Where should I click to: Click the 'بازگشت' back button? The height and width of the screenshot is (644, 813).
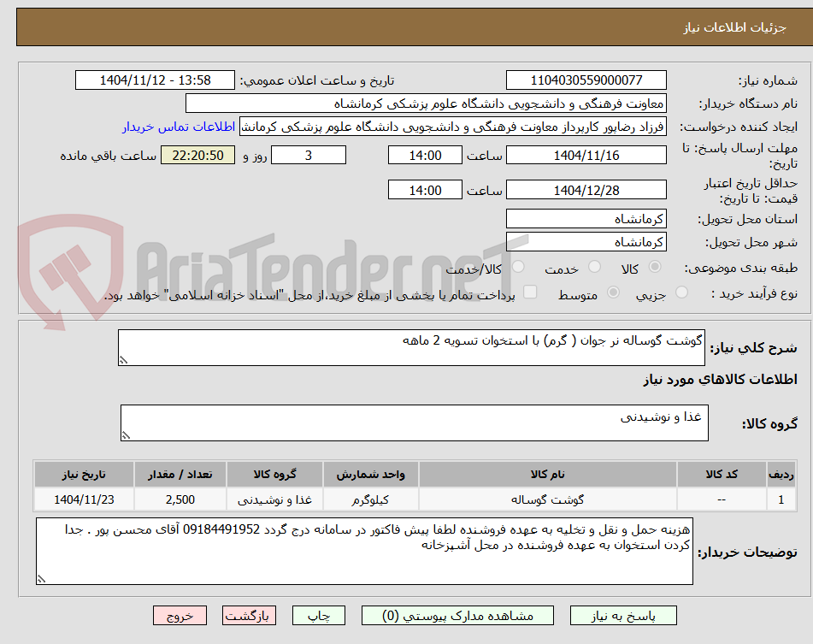click(x=249, y=616)
